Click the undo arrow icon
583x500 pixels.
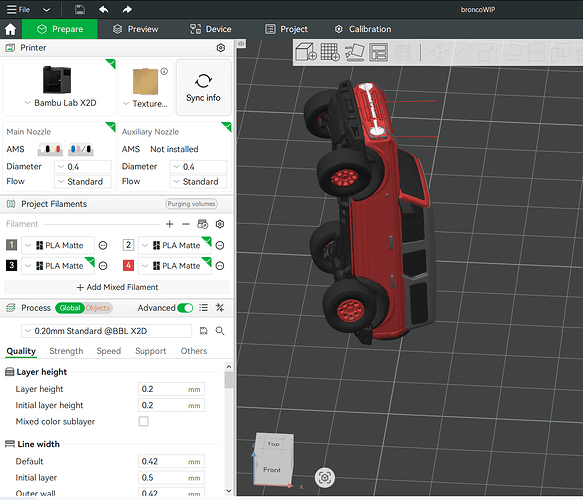103,9
